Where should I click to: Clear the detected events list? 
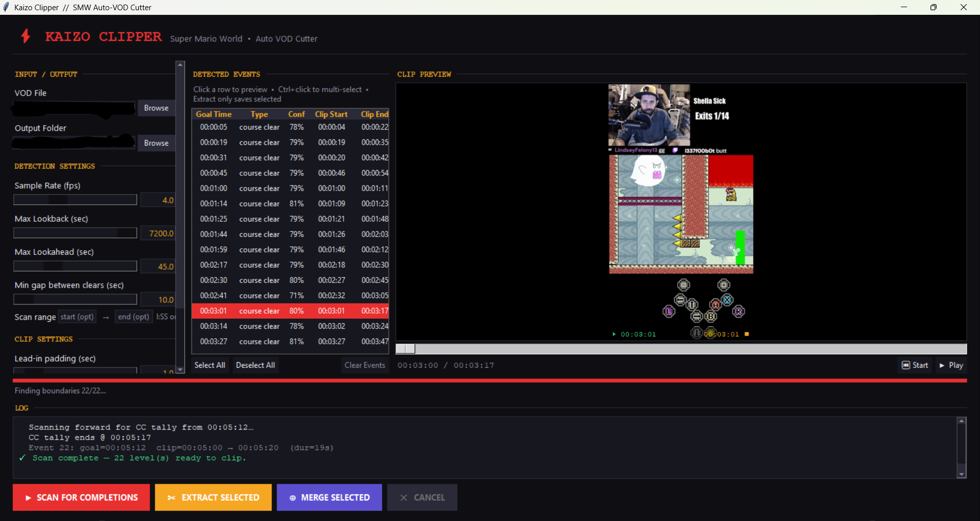(x=364, y=365)
